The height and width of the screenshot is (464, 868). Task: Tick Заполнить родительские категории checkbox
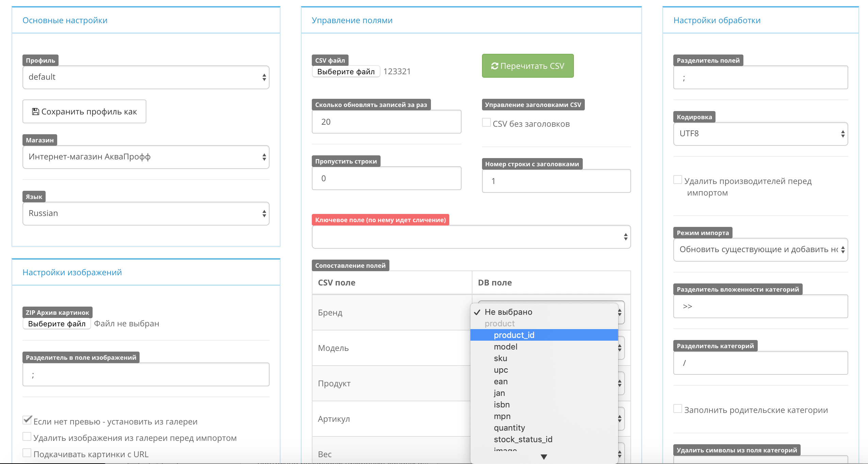tap(678, 409)
